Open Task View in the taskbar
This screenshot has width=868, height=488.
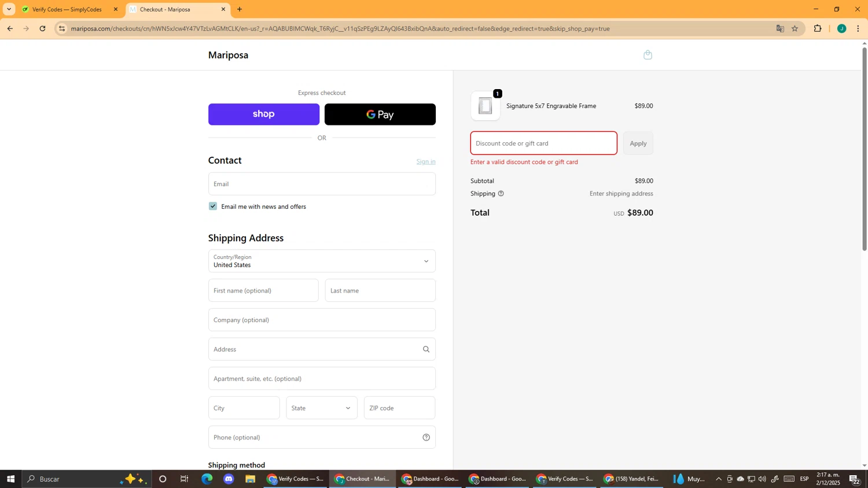(x=185, y=479)
